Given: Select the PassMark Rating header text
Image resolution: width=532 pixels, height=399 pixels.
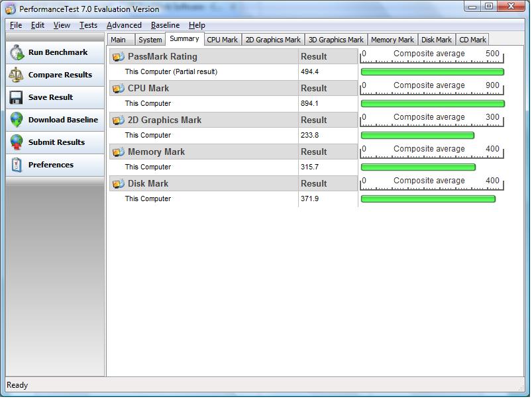Looking at the screenshot, I should (162, 57).
